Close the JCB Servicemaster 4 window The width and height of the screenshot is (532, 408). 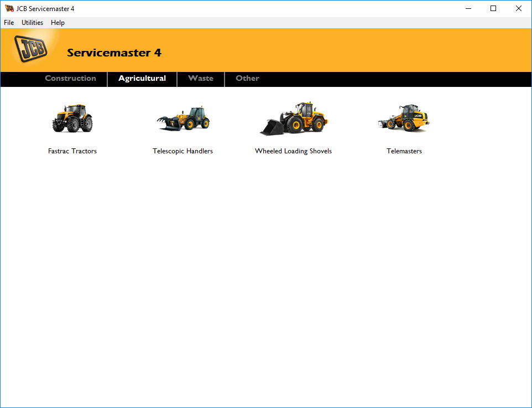[518, 8]
